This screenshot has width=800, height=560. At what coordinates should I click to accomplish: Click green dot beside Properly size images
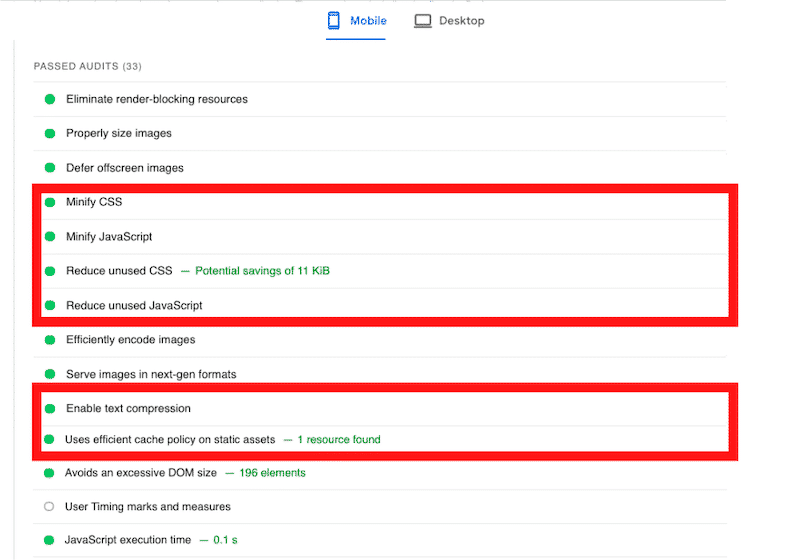49,134
